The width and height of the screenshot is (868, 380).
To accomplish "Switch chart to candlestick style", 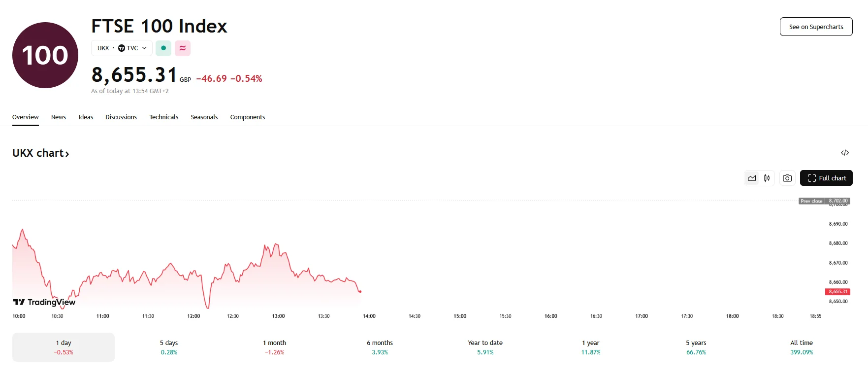I will (767, 178).
